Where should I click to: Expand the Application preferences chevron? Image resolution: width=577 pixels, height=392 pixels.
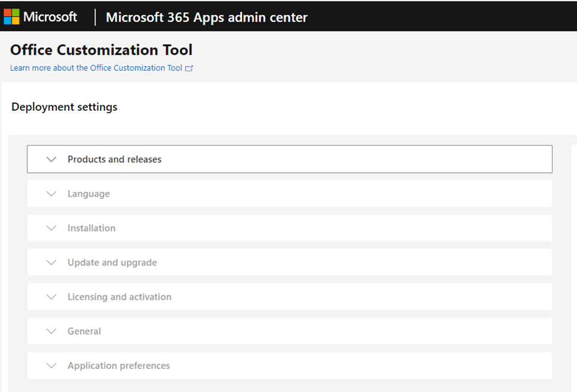click(52, 365)
